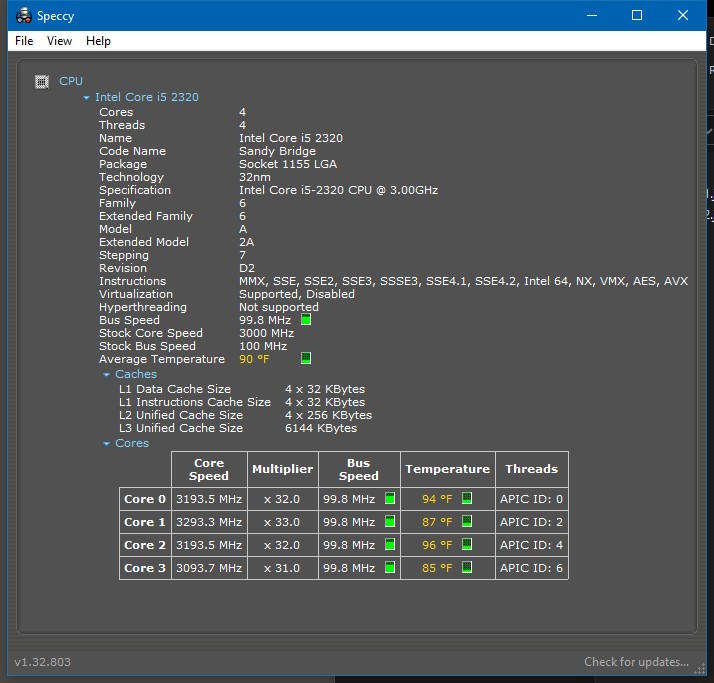714x683 pixels.
Task: Click the v1.32.803 version text
Action: 42,662
